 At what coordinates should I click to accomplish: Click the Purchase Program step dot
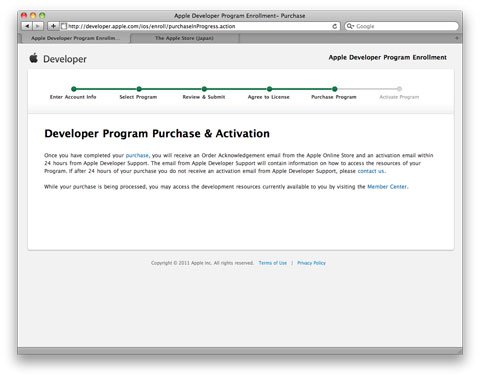click(334, 89)
